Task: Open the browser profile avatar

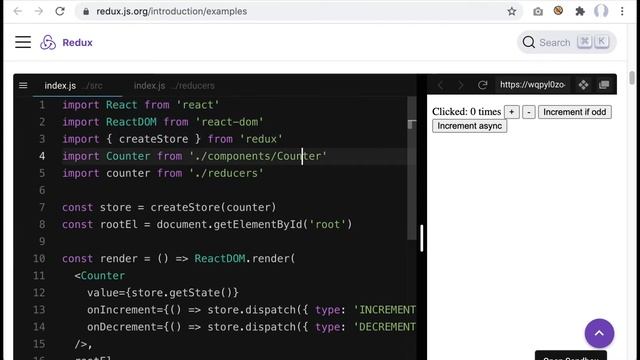Action: point(601,11)
